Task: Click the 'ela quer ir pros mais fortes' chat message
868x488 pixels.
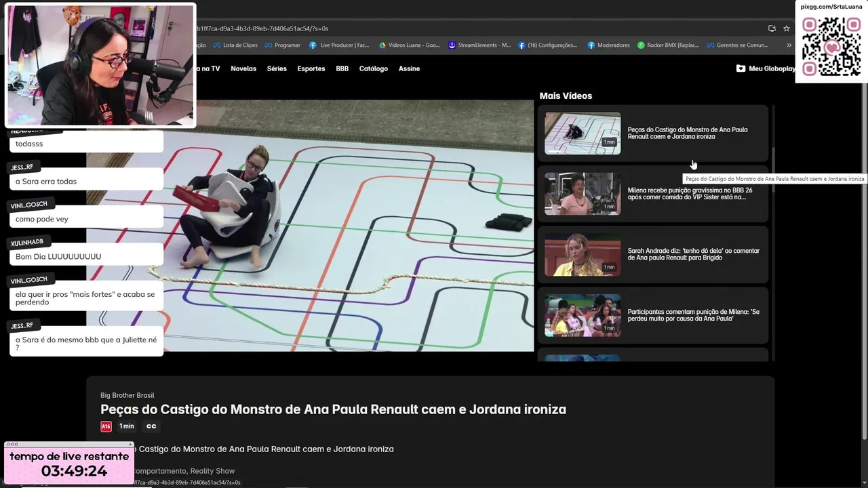Action: tap(87, 298)
